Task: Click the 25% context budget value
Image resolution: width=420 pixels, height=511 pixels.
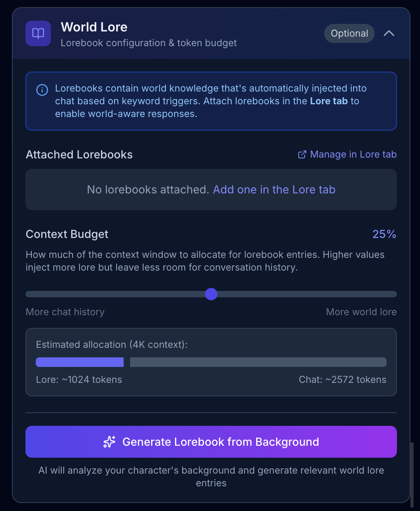Action: click(x=384, y=234)
